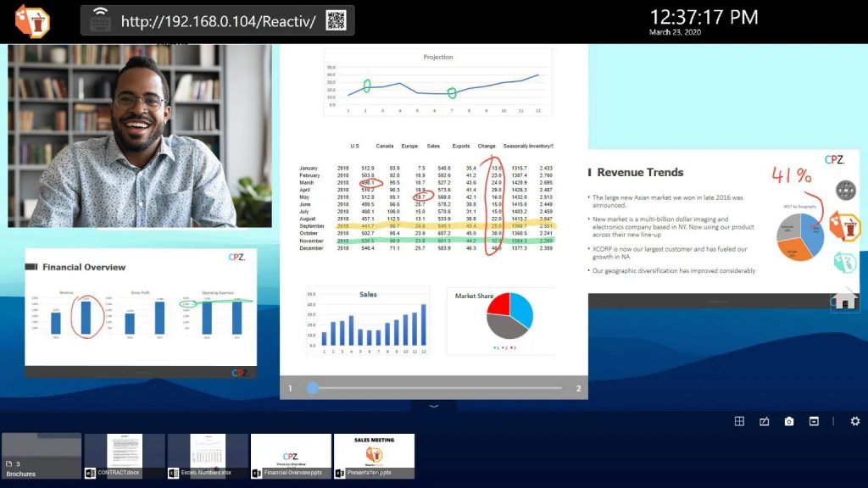Open the settings gear
Screen dimensions: 868x488
tap(855, 420)
